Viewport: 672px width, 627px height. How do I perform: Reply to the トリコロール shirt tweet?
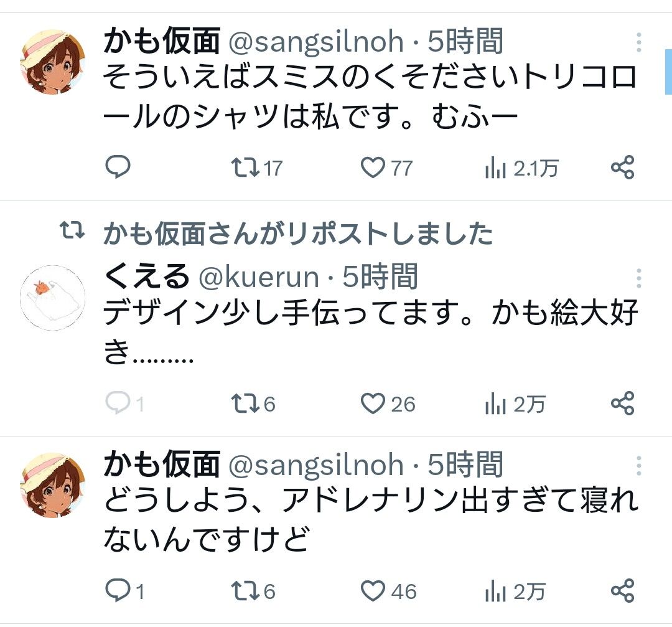point(117,167)
